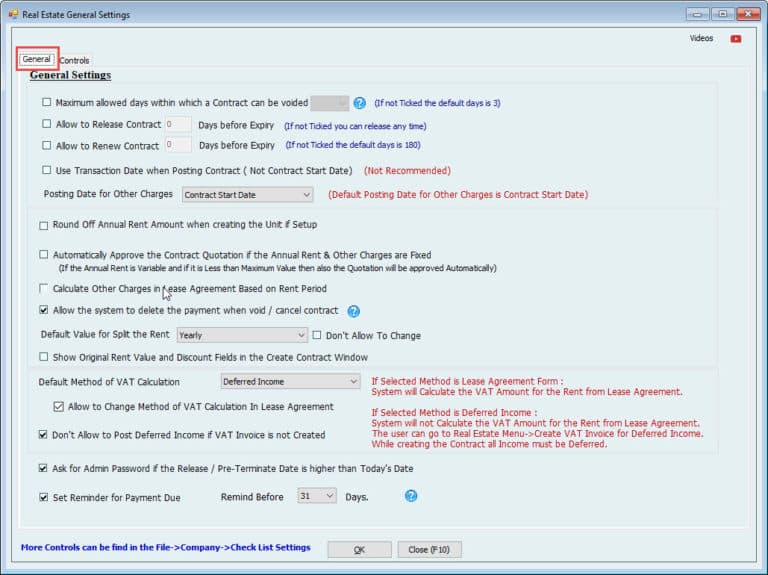The image size is (768, 575).
Task: Switch to the Controls tab
Action: [x=74, y=61]
